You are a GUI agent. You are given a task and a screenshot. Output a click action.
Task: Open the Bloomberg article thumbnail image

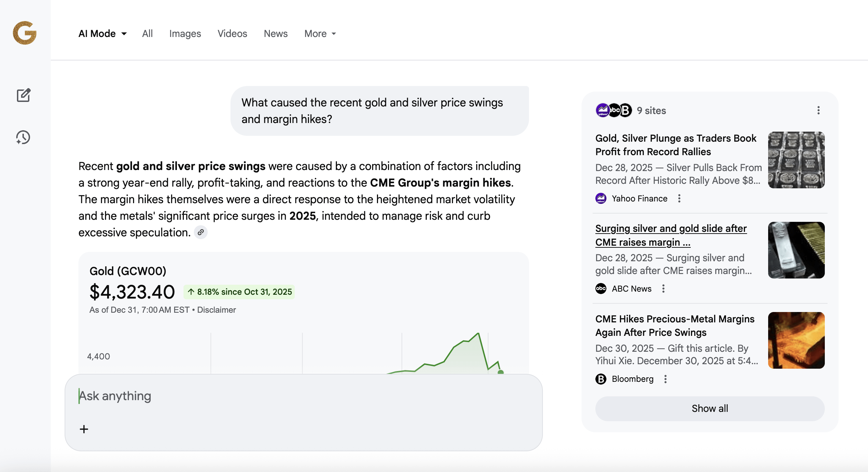pos(796,340)
